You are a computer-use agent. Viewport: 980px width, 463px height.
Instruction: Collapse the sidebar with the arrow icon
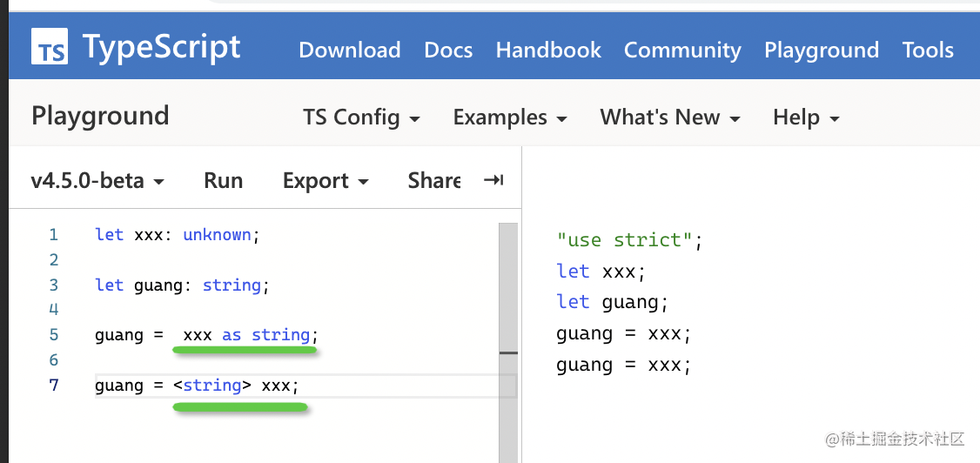[x=493, y=180]
